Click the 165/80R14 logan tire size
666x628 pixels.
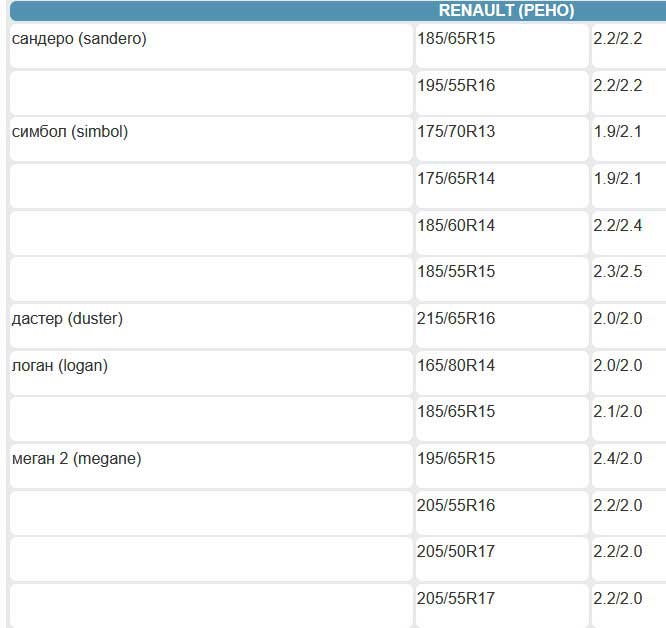502,373
